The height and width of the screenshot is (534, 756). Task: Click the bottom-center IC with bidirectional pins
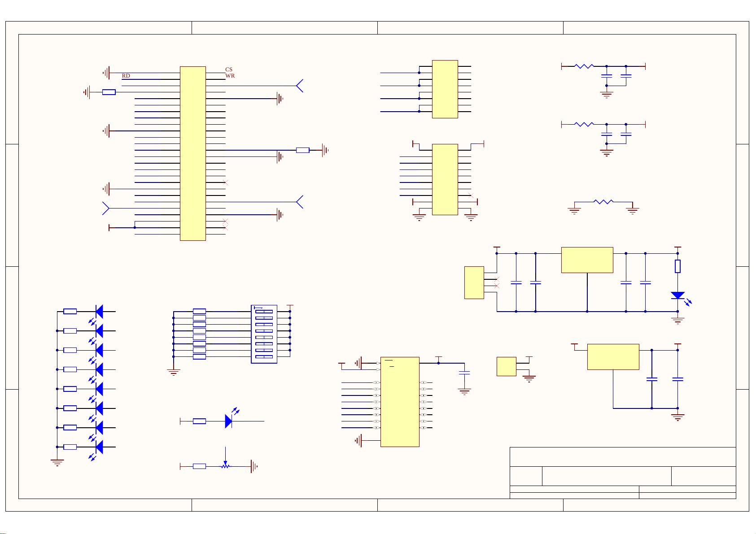click(x=400, y=402)
